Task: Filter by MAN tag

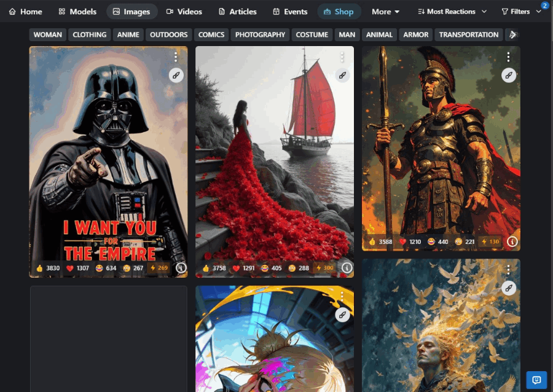Action: (347, 34)
